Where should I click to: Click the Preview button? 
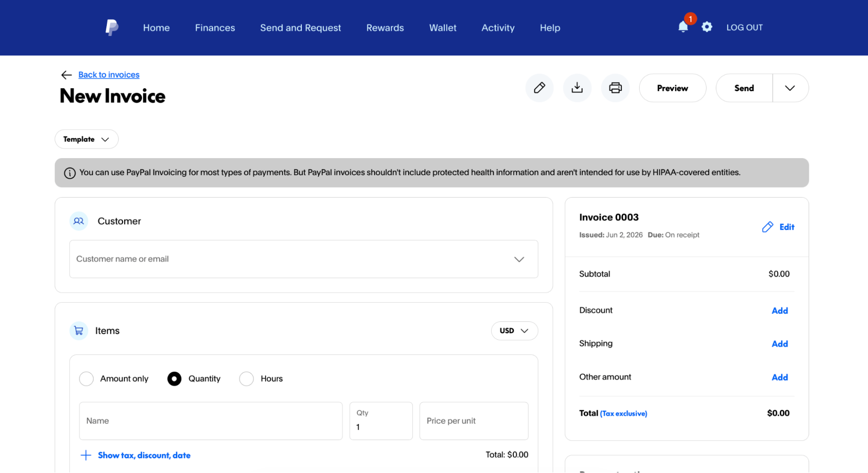[x=672, y=88]
